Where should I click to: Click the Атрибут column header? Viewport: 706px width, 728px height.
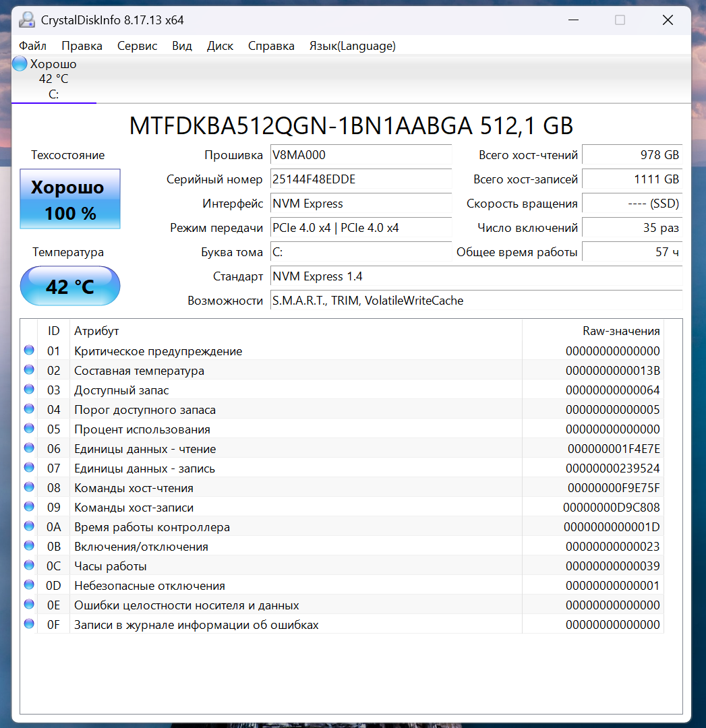[296, 331]
